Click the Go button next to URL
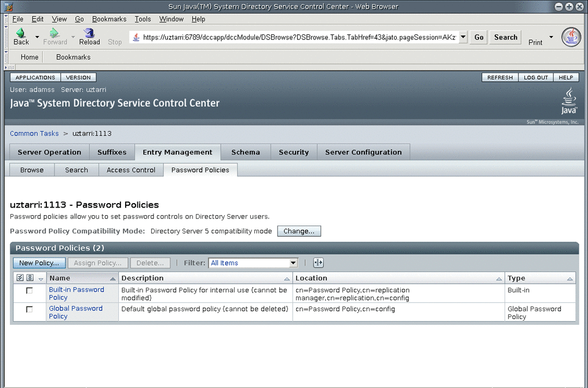588x388 pixels. coord(479,37)
